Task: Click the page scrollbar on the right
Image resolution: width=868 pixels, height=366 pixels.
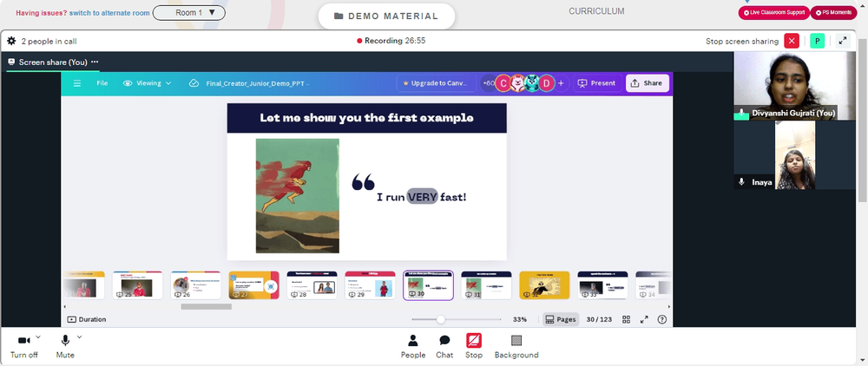Action: (x=862, y=121)
